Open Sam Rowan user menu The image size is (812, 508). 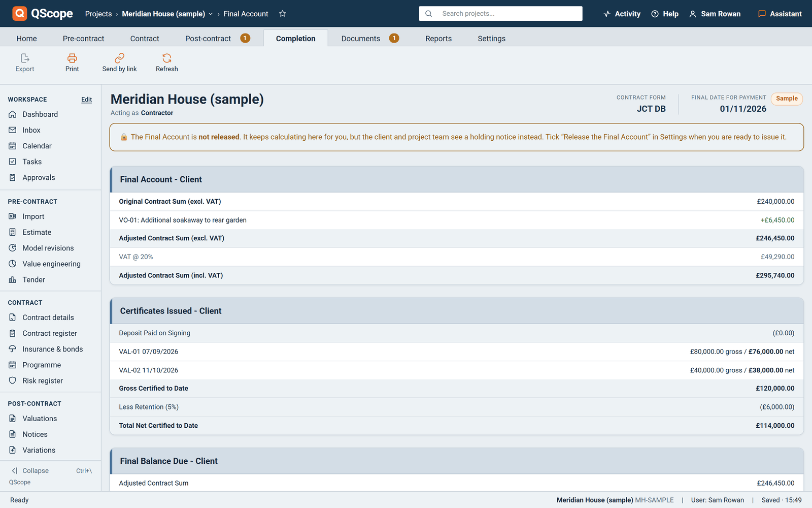coord(715,14)
